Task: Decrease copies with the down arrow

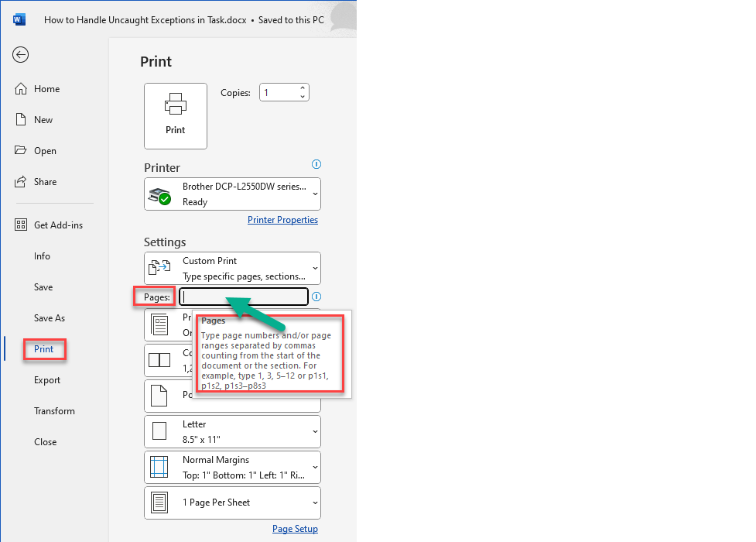Action: [x=303, y=97]
